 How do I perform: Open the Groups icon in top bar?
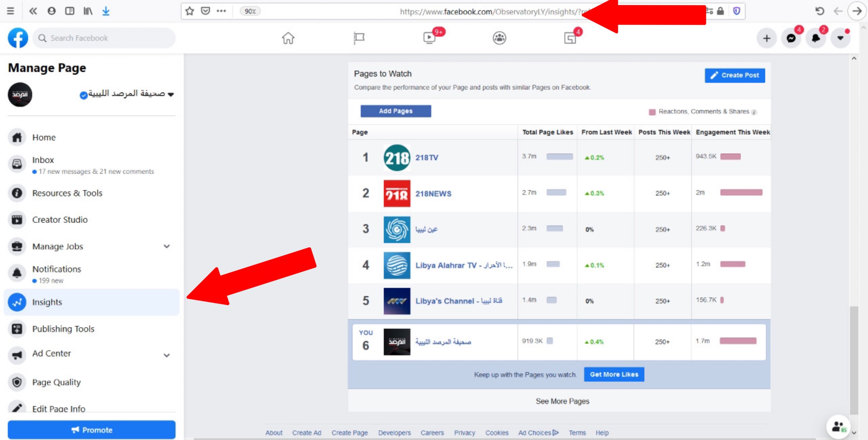[x=499, y=38]
